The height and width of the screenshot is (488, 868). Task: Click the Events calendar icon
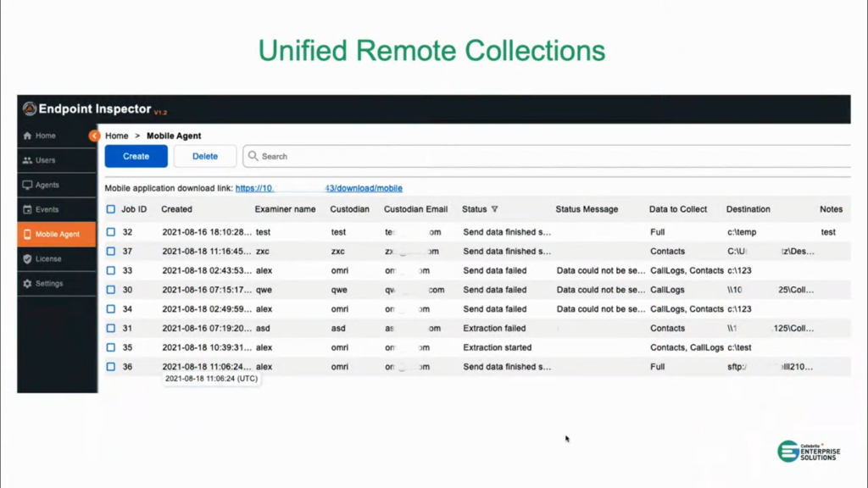point(27,210)
